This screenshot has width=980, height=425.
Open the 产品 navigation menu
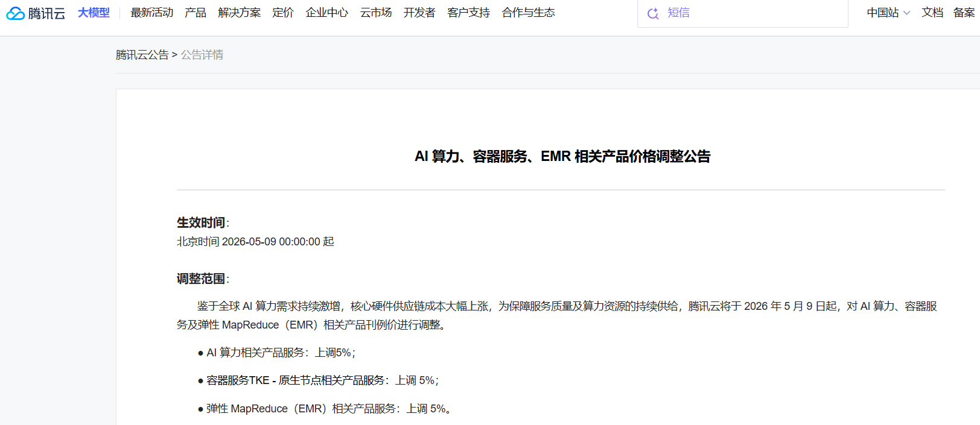click(196, 13)
